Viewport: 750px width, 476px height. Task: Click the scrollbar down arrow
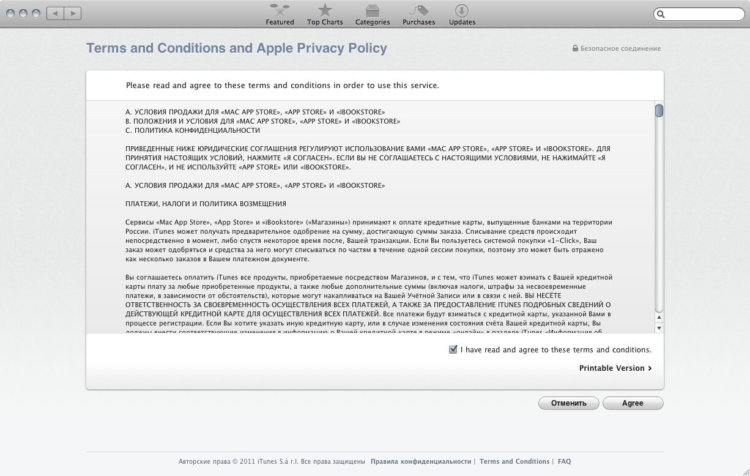click(x=659, y=328)
